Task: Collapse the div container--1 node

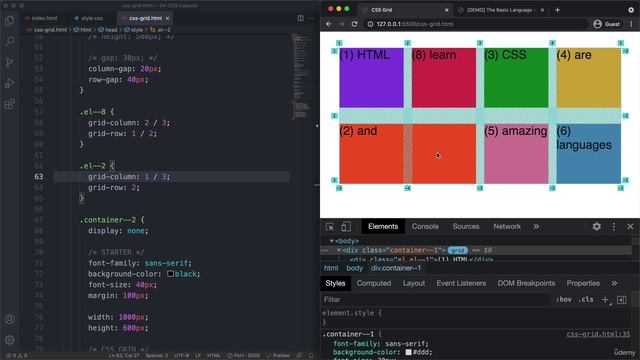Action: click(338, 250)
